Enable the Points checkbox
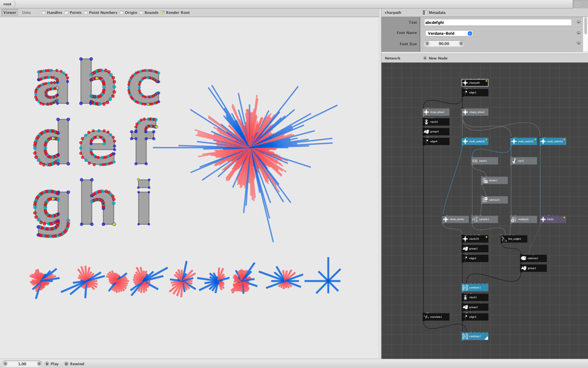 click(66, 13)
